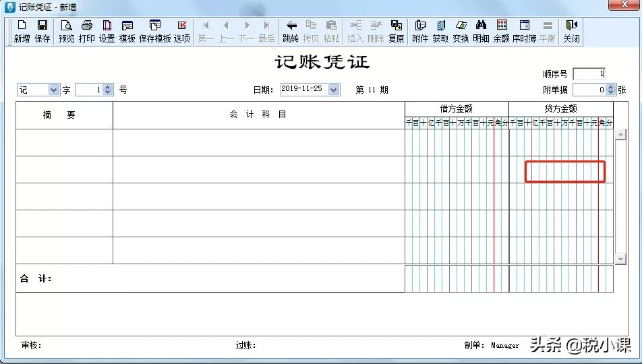Viewport: 642px width, 364px height.
Task: Open the 日期 date dropdown arrow
Action: click(334, 90)
